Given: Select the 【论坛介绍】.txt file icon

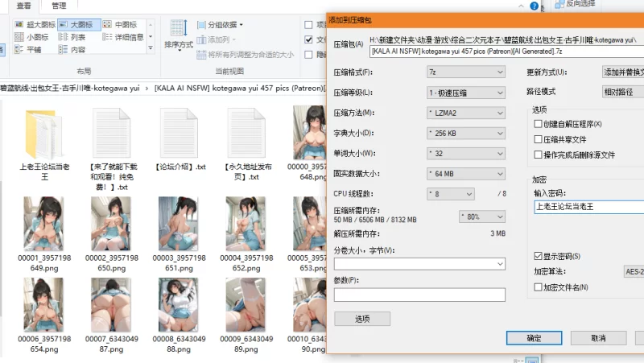Looking at the screenshot, I should click(179, 134).
